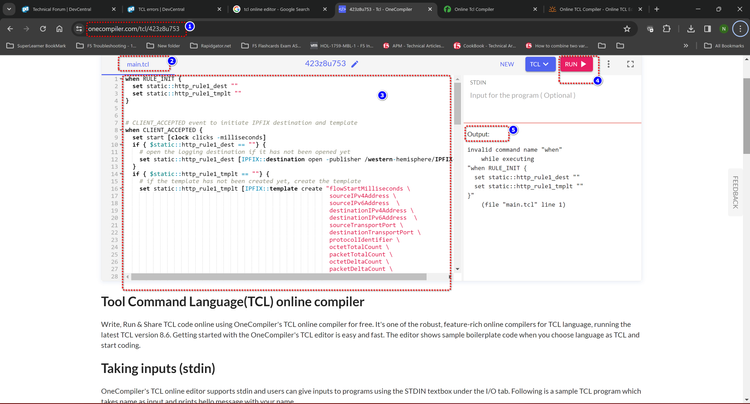Go to the browser home page
The width and height of the screenshot is (750, 404).
point(60,28)
